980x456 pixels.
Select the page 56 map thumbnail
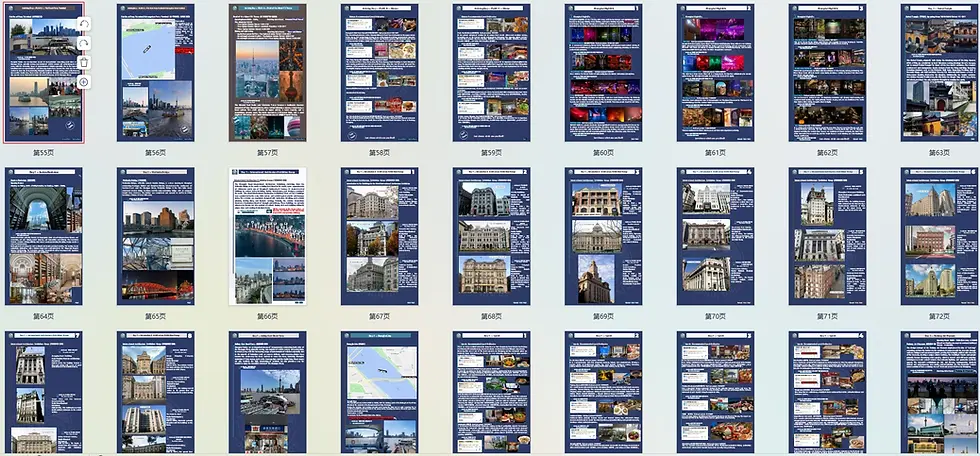(x=156, y=72)
